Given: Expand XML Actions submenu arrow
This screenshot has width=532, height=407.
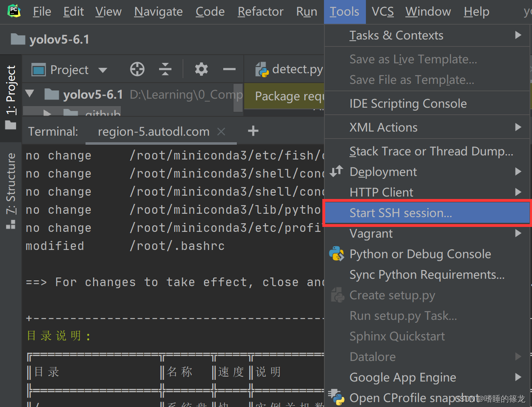Looking at the screenshot, I should point(518,127).
